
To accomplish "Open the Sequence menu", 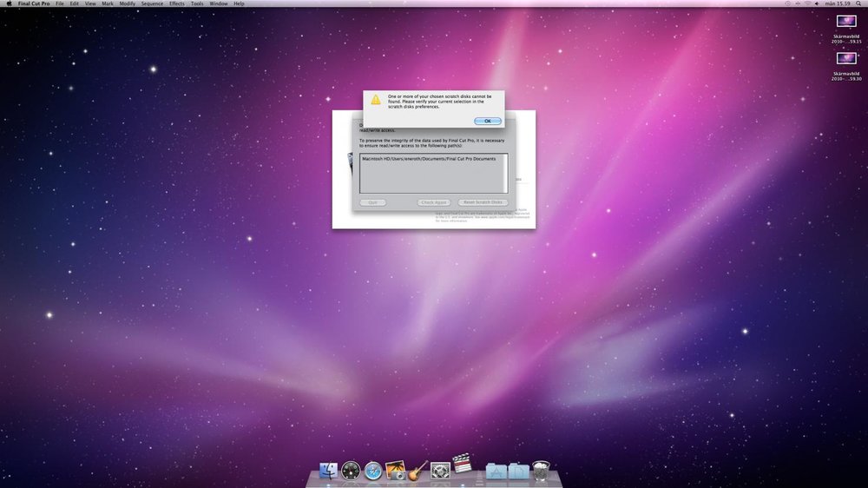I will (152, 3).
